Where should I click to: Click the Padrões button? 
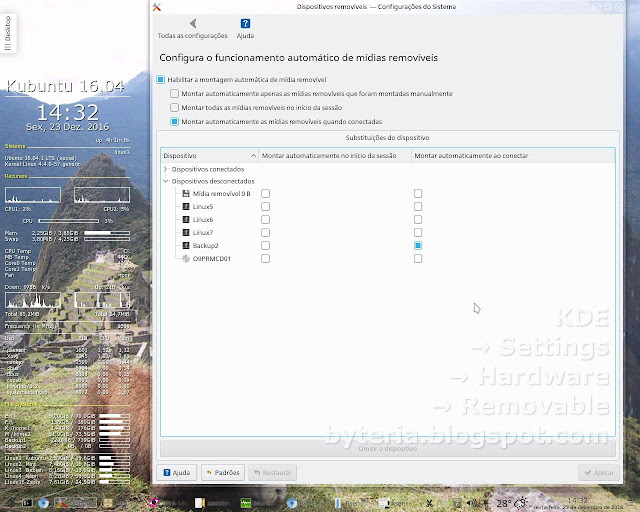point(223,472)
